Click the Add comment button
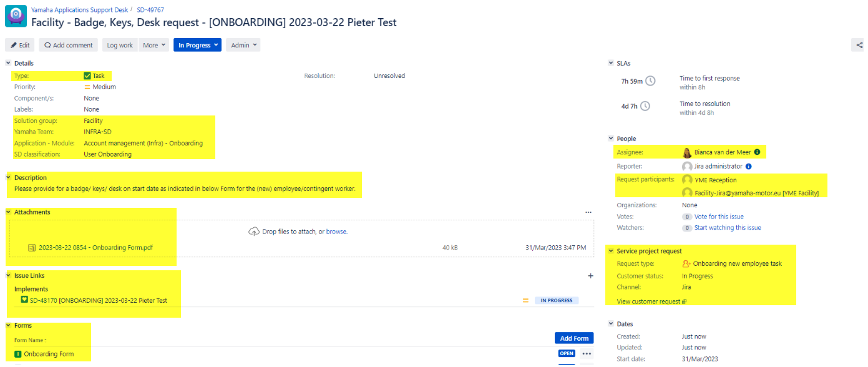The image size is (868, 367). pyautogui.click(x=69, y=45)
